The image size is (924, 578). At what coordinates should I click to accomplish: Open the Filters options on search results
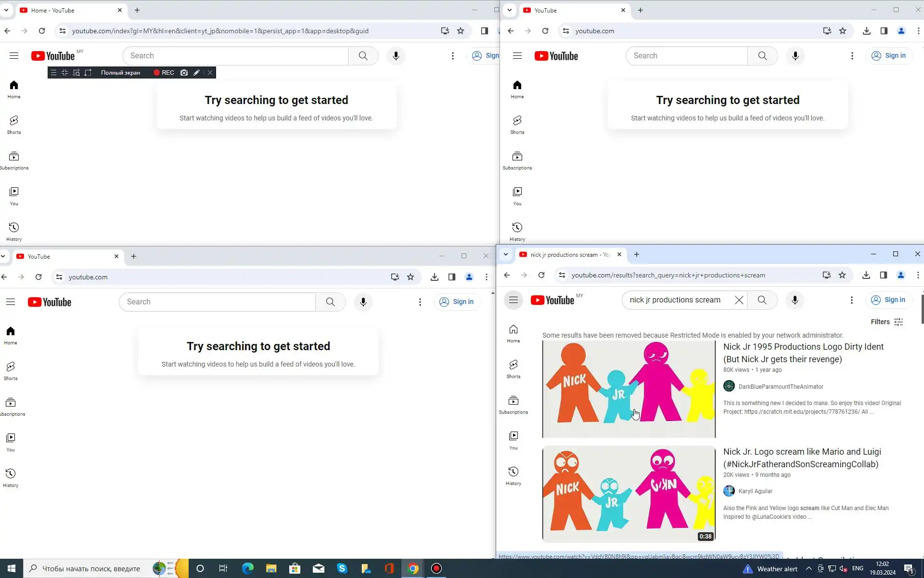886,322
